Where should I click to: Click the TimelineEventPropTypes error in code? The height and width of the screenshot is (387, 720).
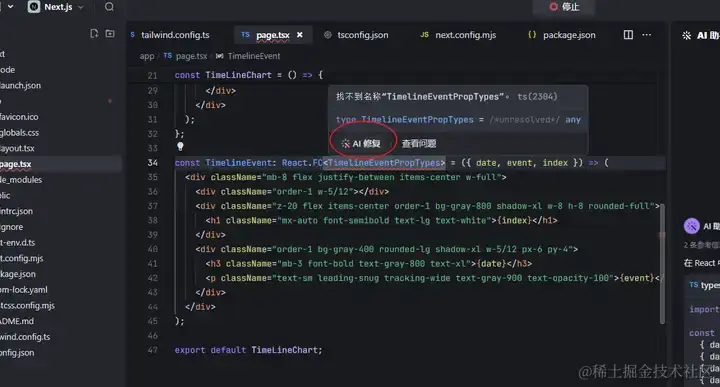click(x=384, y=163)
